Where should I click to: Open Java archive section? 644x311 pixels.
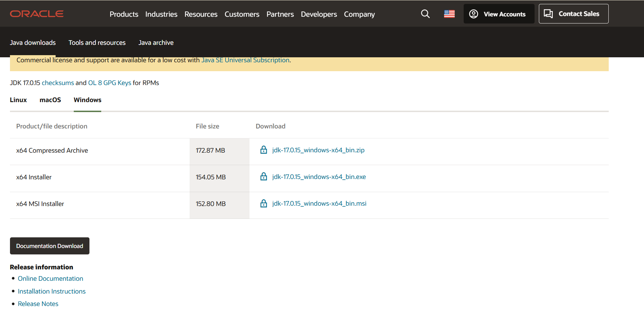point(156,43)
